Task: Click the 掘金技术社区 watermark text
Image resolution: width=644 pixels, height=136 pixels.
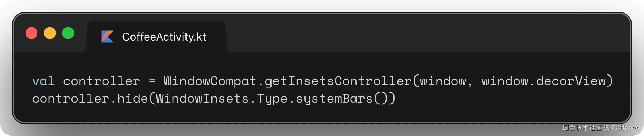Action: 582,128
